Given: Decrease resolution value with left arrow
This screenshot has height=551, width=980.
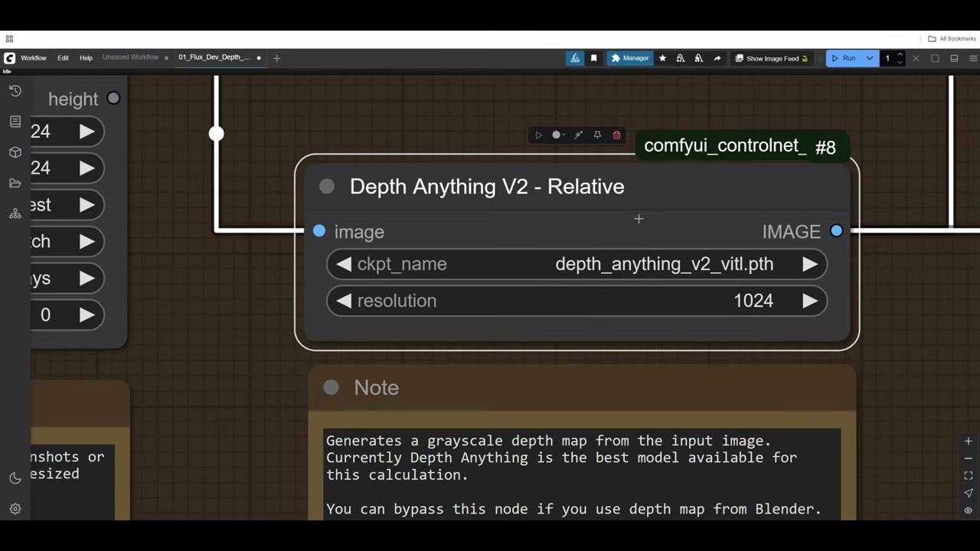Looking at the screenshot, I should [x=344, y=301].
